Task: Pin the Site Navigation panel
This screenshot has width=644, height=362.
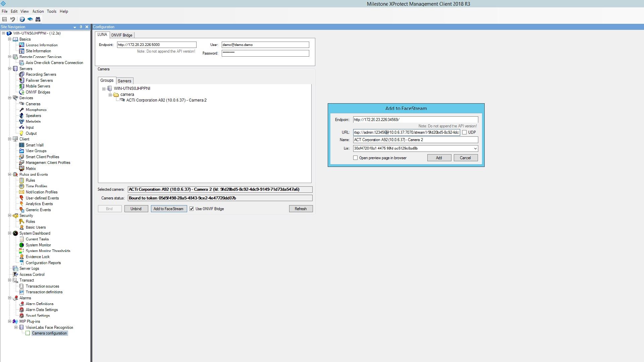Action: coord(81,27)
